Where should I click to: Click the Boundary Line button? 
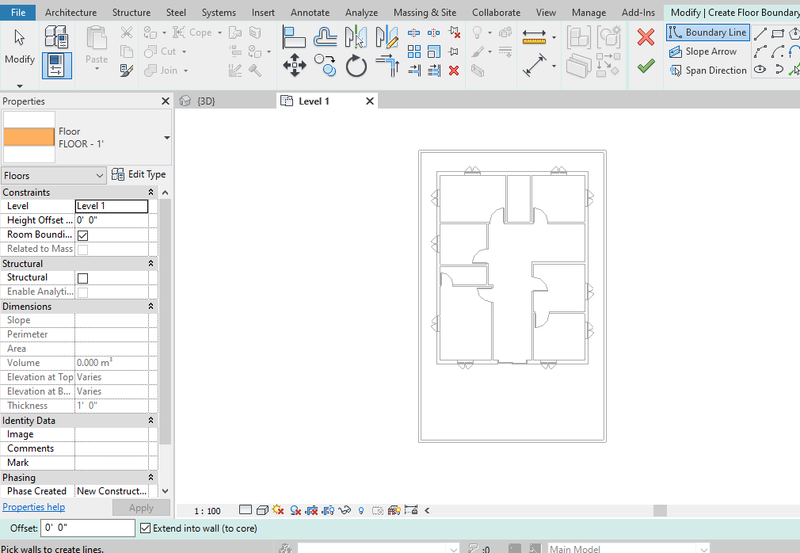[708, 33]
